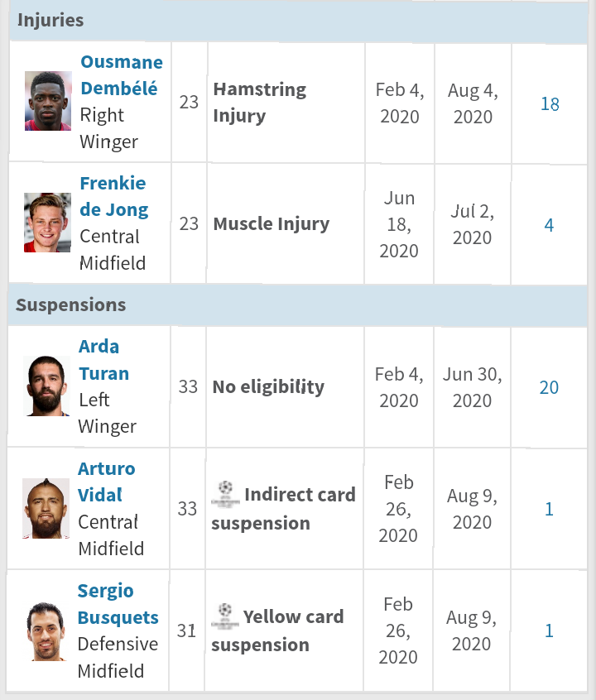The width and height of the screenshot is (596, 700).
Task: Click the Suspensions section header
Action: point(71,304)
